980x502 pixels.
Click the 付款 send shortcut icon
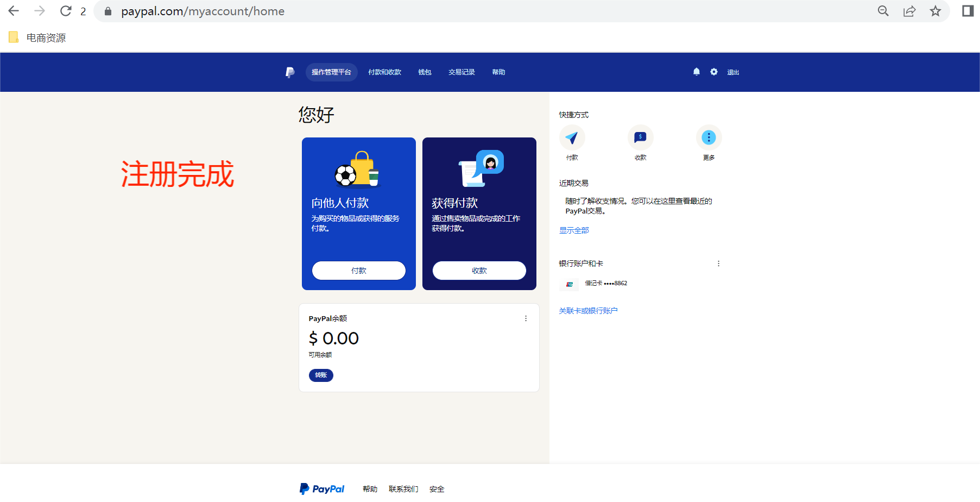[x=572, y=137]
